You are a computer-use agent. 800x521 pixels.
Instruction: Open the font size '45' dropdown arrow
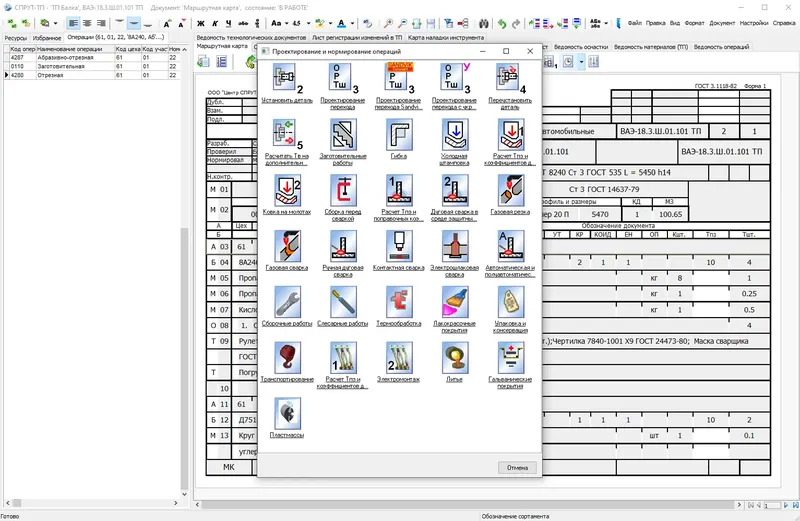[308, 23]
